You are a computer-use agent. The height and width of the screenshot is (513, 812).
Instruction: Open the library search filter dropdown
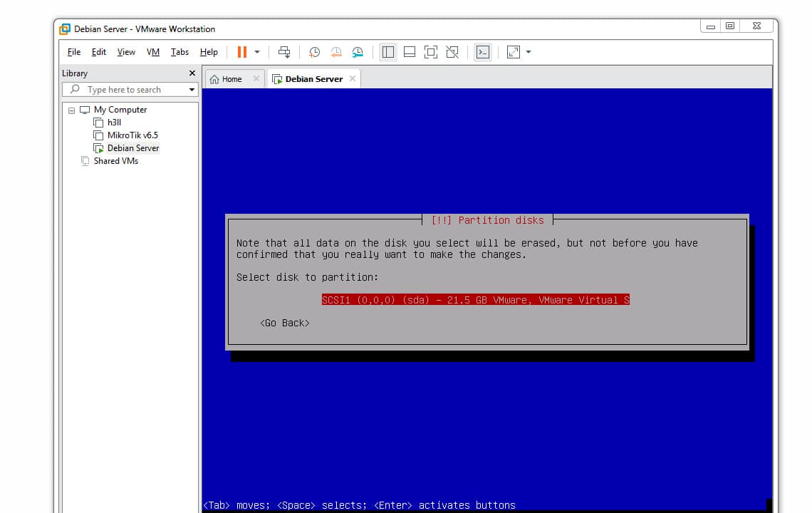coord(192,90)
